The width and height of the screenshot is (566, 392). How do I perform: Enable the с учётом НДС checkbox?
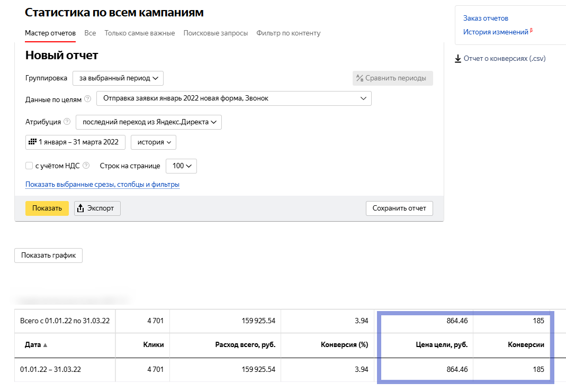29,166
